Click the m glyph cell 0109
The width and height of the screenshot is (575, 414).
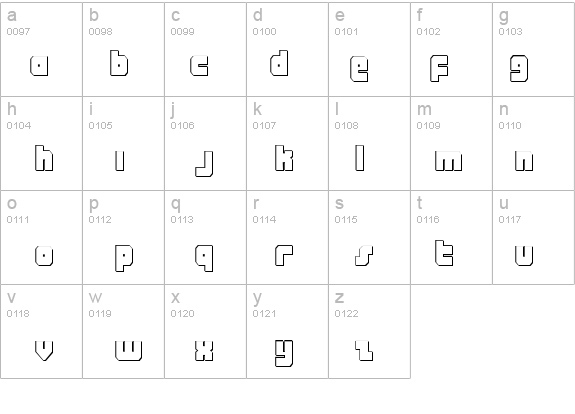tap(451, 143)
